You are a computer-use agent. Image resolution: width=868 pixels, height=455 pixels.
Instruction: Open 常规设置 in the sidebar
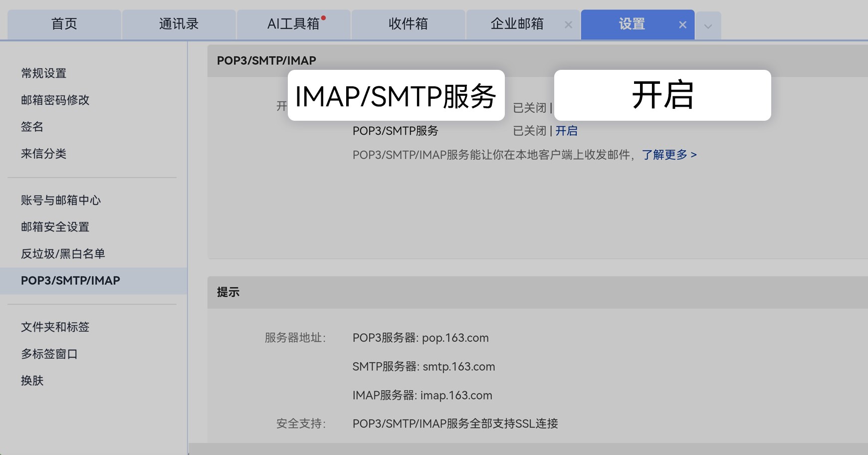click(44, 73)
